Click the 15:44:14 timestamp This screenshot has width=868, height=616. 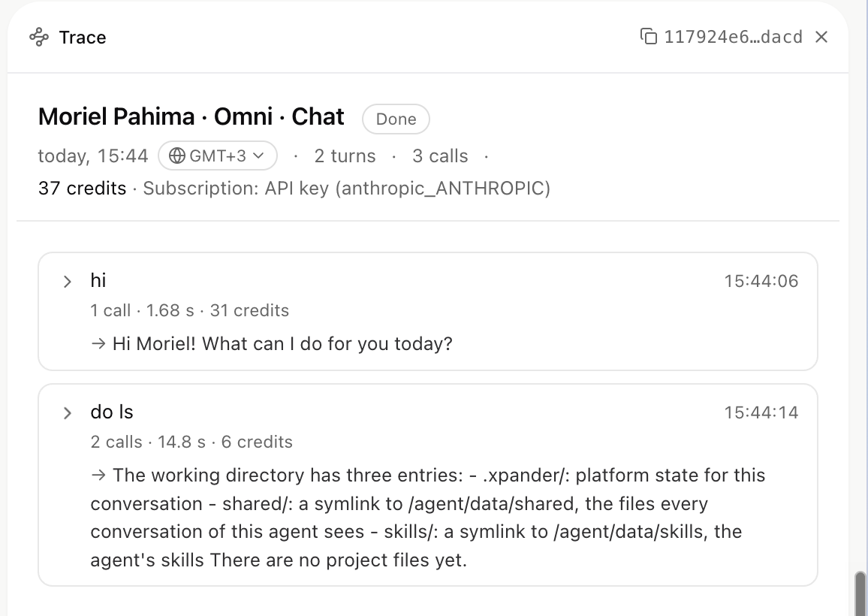click(761, 412)
